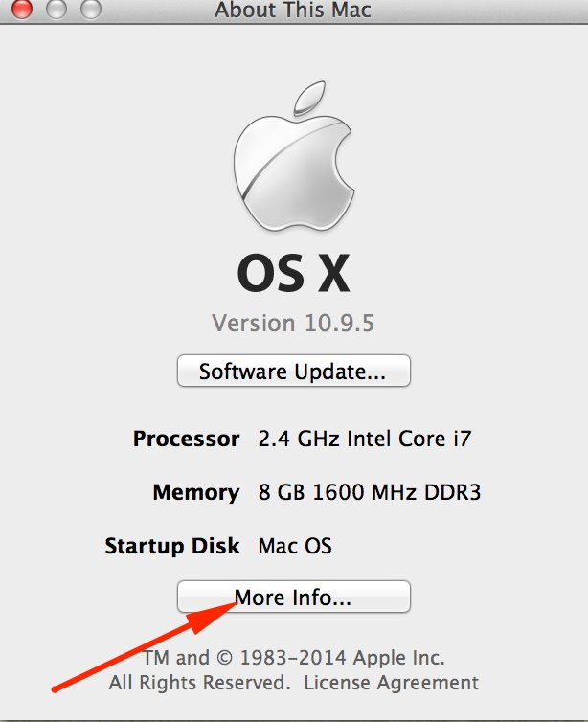
Task: Click the Memory label
Action: 195,493
